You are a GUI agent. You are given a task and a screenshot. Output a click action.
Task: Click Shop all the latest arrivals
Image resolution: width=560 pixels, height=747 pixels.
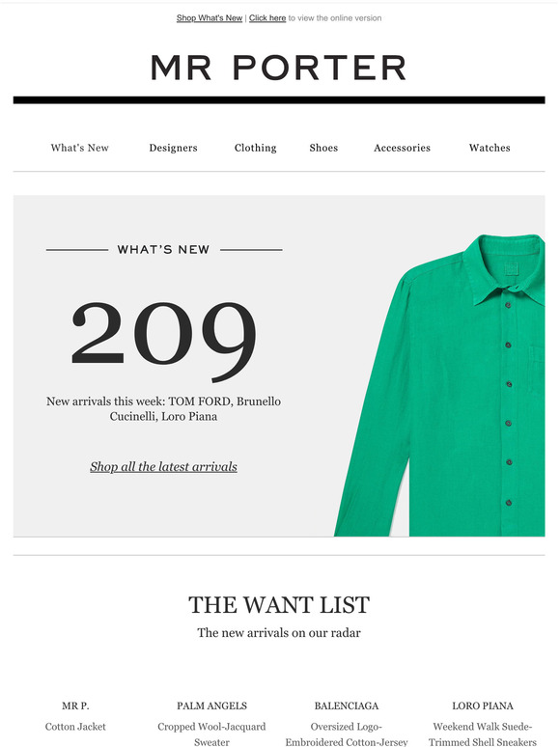(163, 466)
